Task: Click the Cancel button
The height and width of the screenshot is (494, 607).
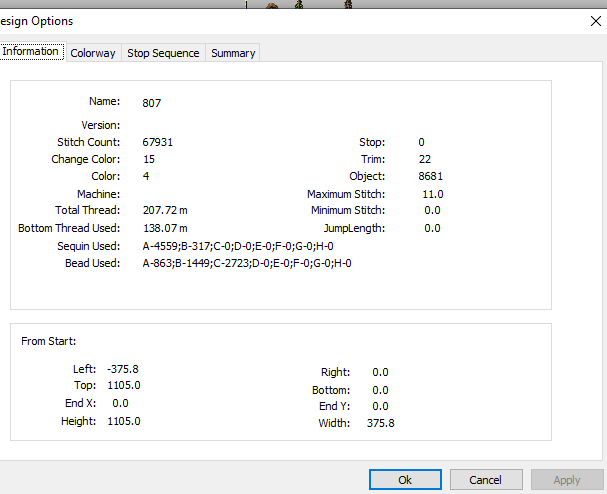Action: (485, 480)
